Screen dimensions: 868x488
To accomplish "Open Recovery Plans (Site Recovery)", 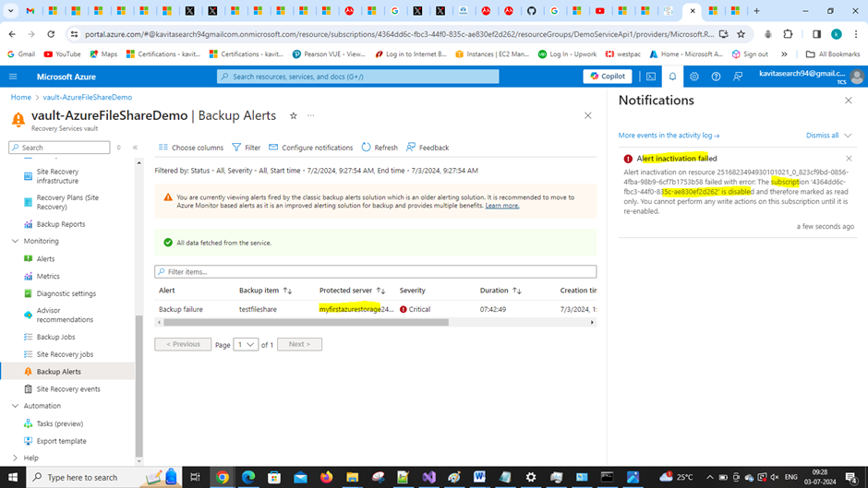I will [67, 202].
